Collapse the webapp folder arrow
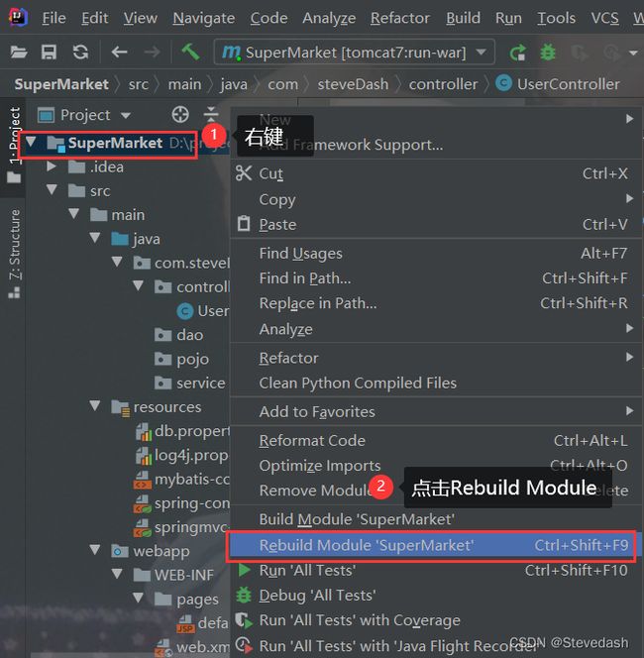Image resolution: width=644 pixels, height=658 pixels. tap(95, 550)
